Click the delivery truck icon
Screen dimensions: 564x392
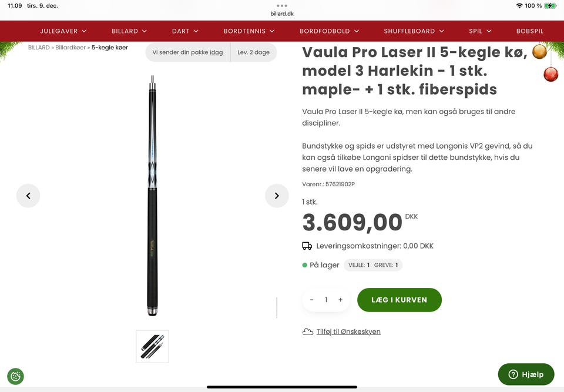click(307, 246)
